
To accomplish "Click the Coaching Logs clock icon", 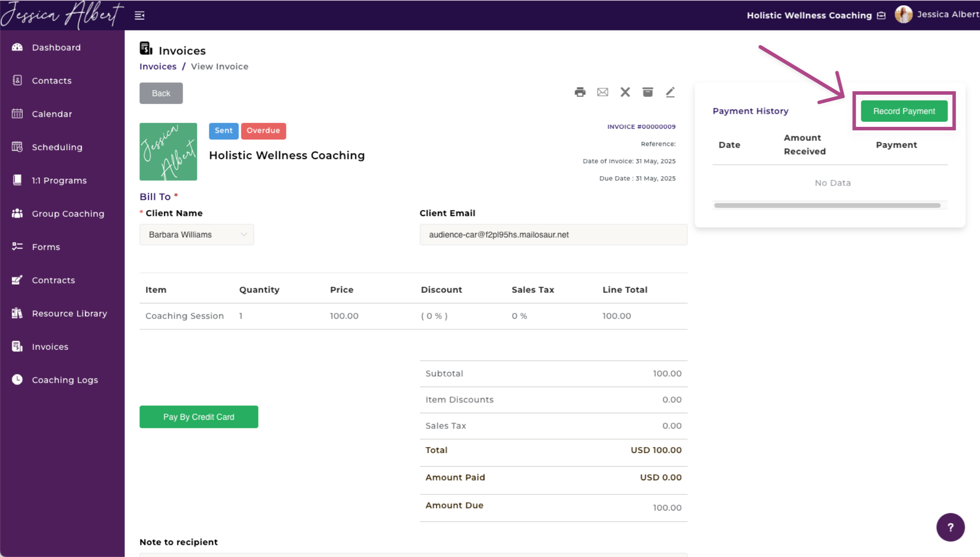I will 17,379.
